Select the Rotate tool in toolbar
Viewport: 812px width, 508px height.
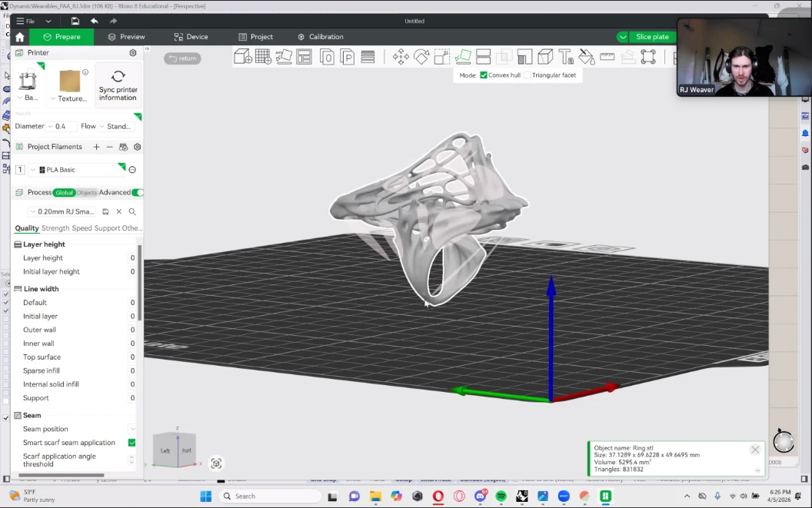coord(421,57)
